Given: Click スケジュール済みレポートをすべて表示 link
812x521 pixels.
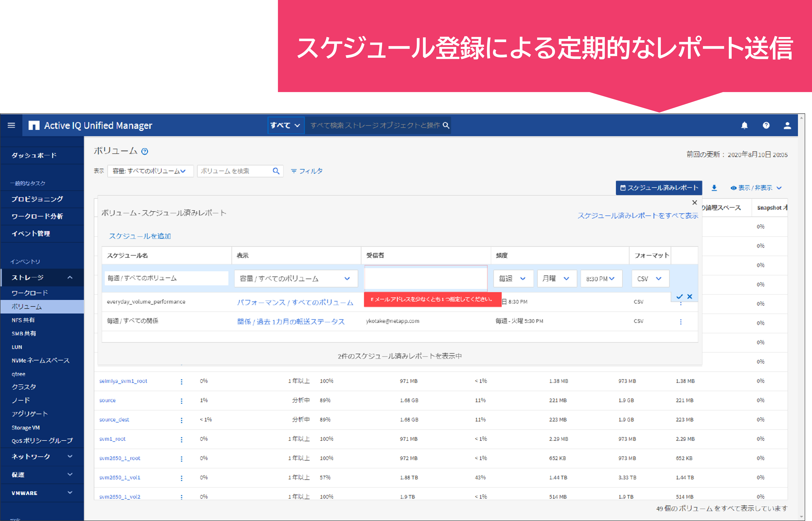Looking at the screenshot, I should [638, 216].
